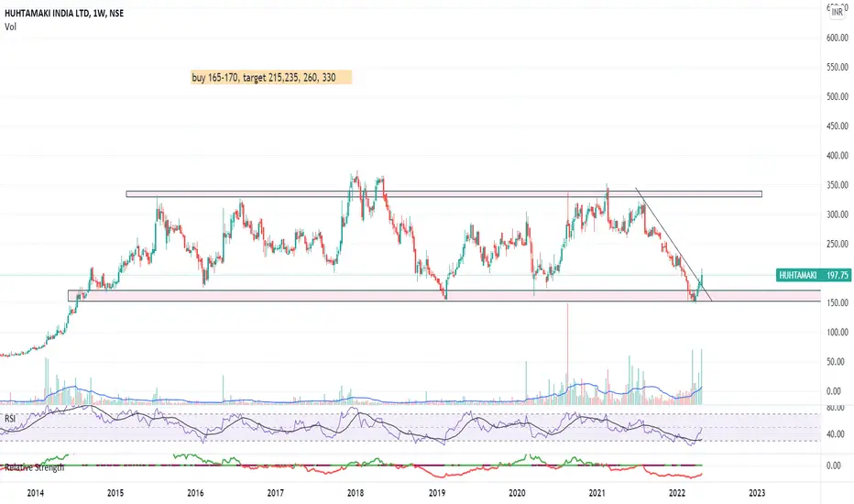Image resolution: width=854 pixels, height=504 pixels.
Task: Click the 550.00 price axis label
Action: click(838, 67)
